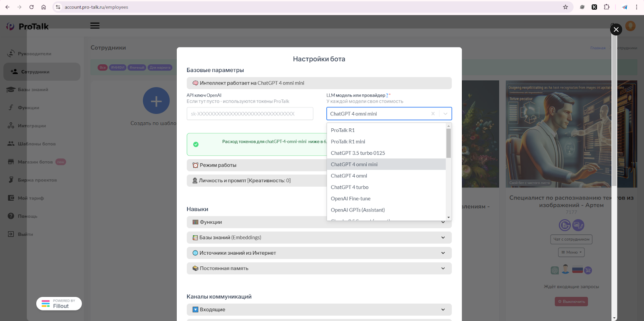Expand the Входящие channels section

[319, 309]
